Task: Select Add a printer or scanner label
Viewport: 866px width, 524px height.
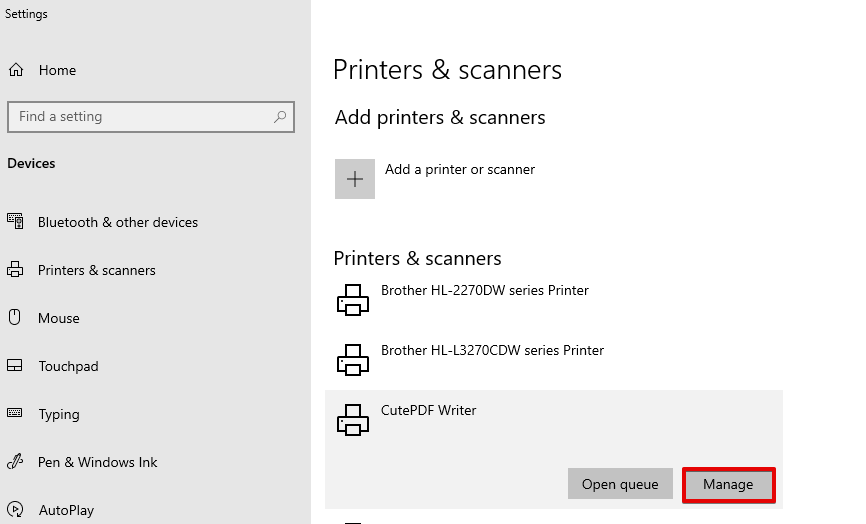Action: (x=460, y=169)
